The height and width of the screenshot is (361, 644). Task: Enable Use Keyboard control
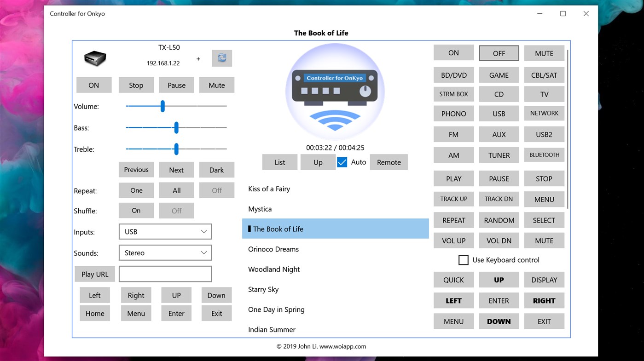(464, 260)
